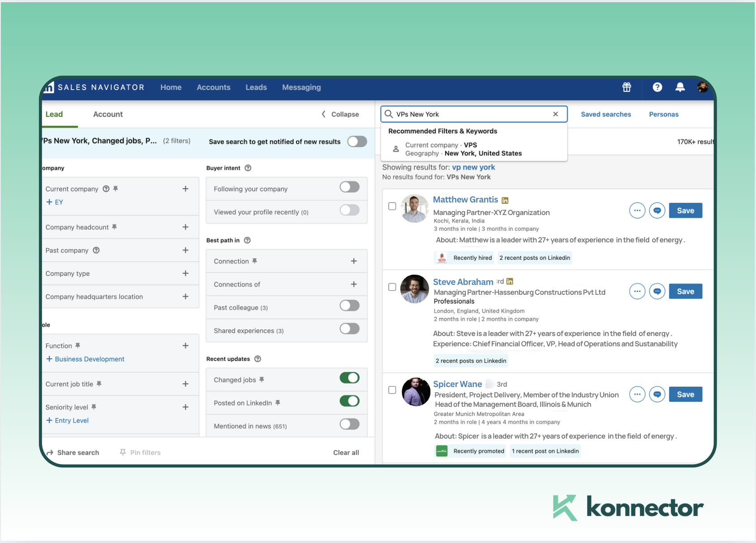Click pin icon beside Seniority level
The width and height of the screenshot is (756, 543).
click(x=94, y=407)
